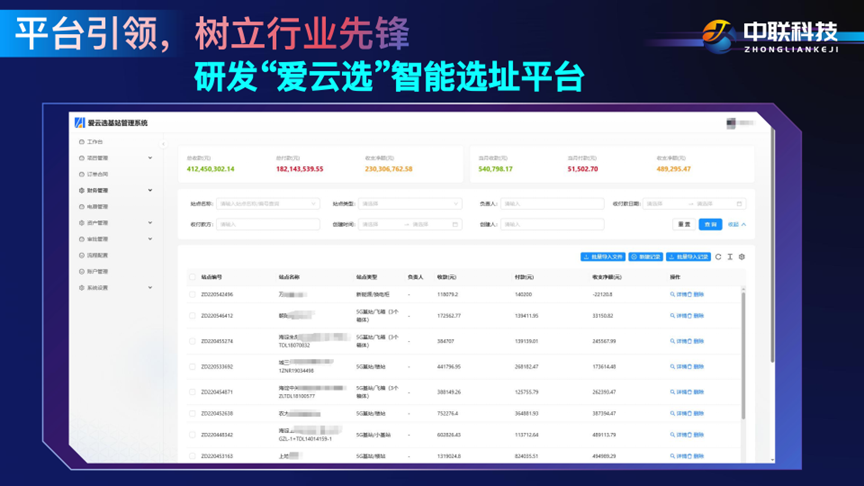
Task: Check the box for row ZD220542496
Action: [192, 294]
